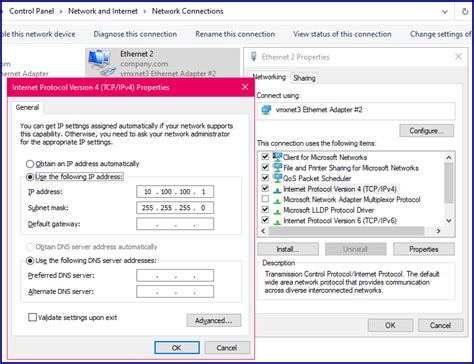Switch to the Networking tab

[269, 77]
